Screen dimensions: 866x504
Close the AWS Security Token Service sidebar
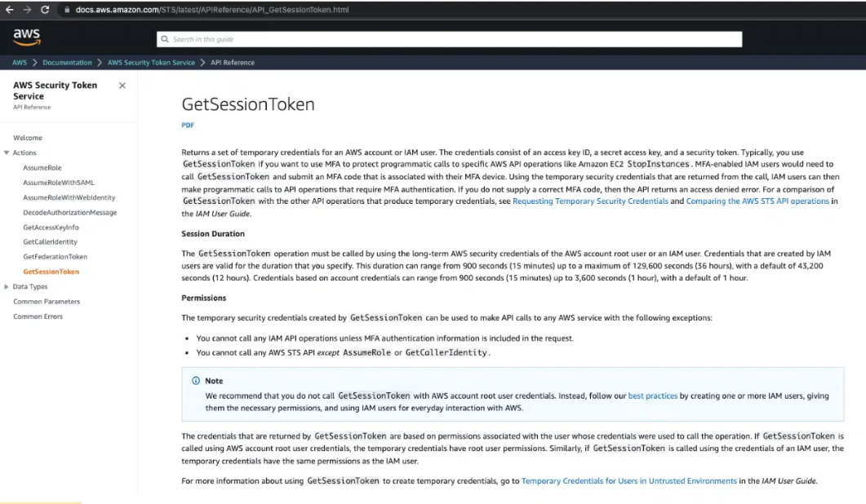pyautogui.click(x=122, y=86)
